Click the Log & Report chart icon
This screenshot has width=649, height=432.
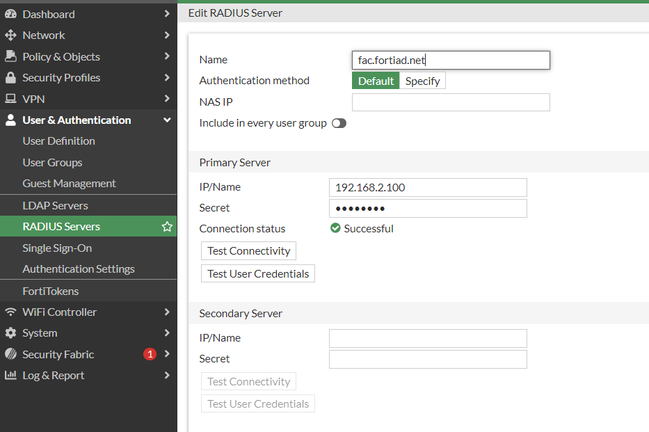(11, 376)
